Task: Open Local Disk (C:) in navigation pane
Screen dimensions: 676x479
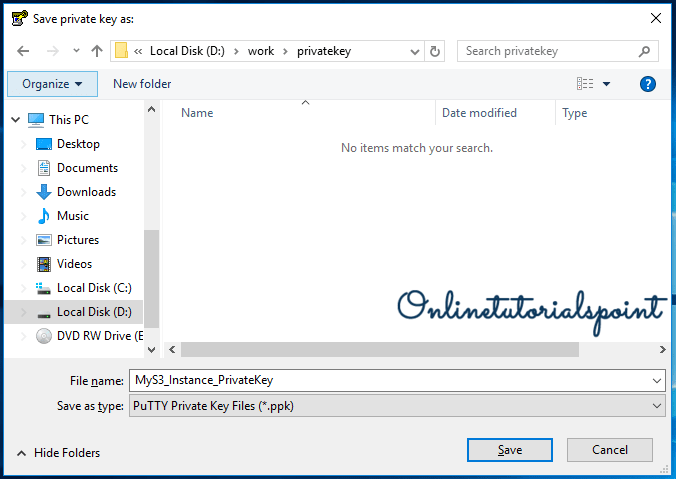Action: (94, 288)
